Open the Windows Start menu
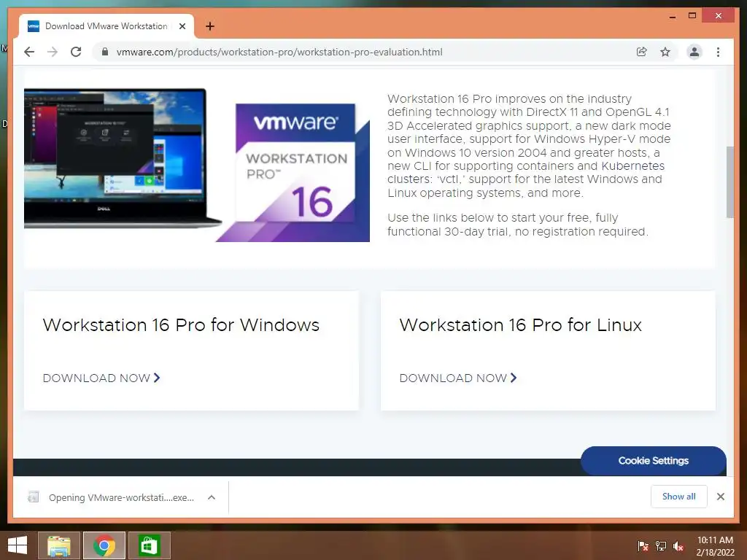Screen dimensions: 747x560 pos(18,545)
